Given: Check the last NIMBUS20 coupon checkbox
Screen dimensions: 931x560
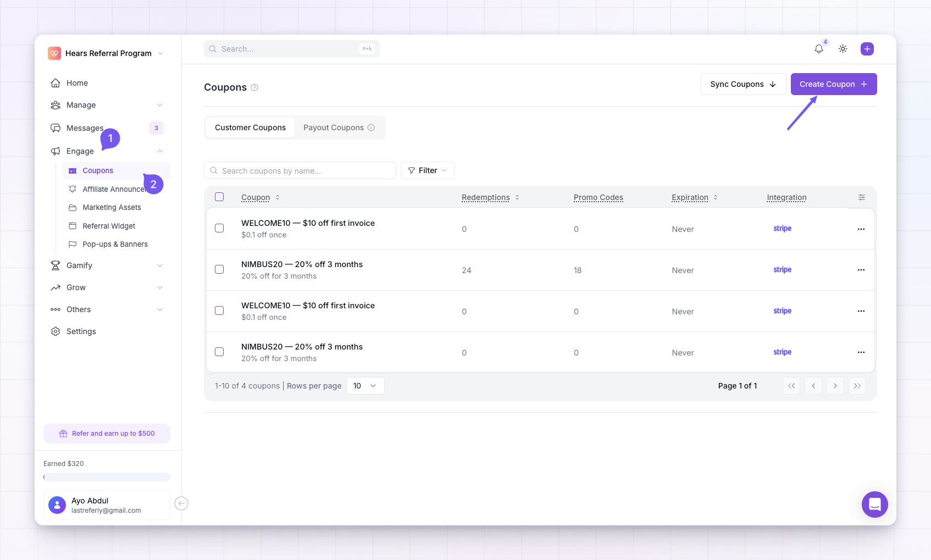Looking at the screenshot, I should [219, 352].
